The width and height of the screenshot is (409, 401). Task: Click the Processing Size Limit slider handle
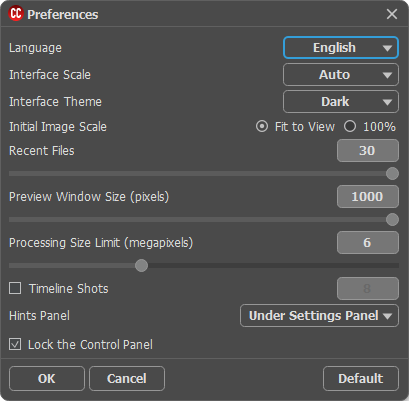tap(141, 266)
